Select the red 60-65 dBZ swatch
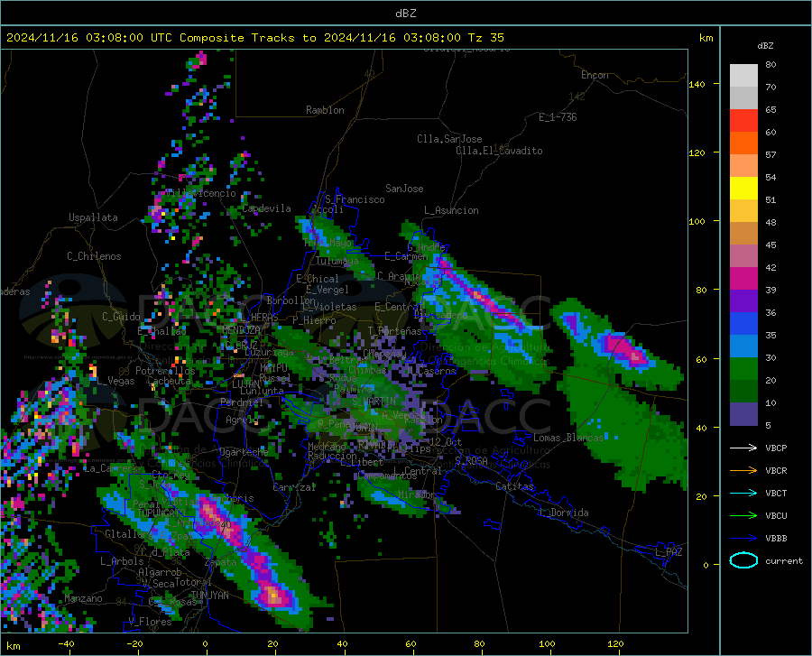The width and height of the screenshot is (812, 656). coord(743,121)
